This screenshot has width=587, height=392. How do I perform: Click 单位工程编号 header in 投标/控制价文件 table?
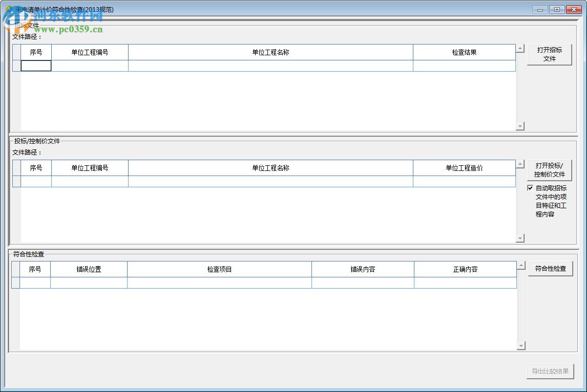click(x=90, y=168)
